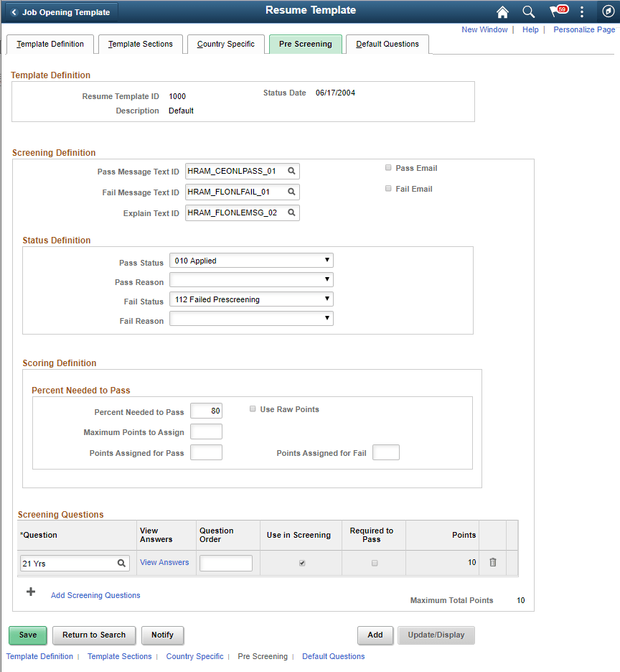The width and height of the screenshot is (620, 672).
Task: Look up Pass Message Text ID
Action: click(x=291, y=171)
